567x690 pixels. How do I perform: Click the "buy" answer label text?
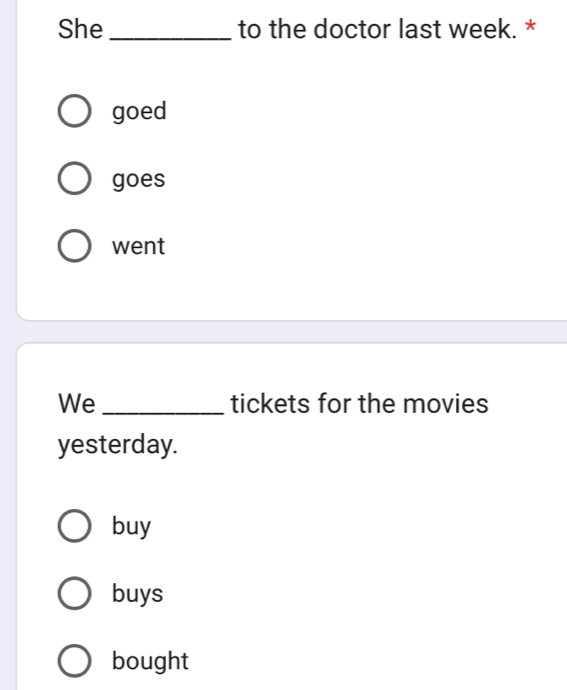pyautogui.click(x=131, y=527)
